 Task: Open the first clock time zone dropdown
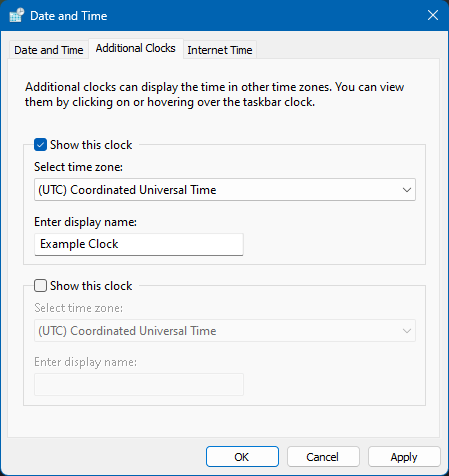click(225, 190)
